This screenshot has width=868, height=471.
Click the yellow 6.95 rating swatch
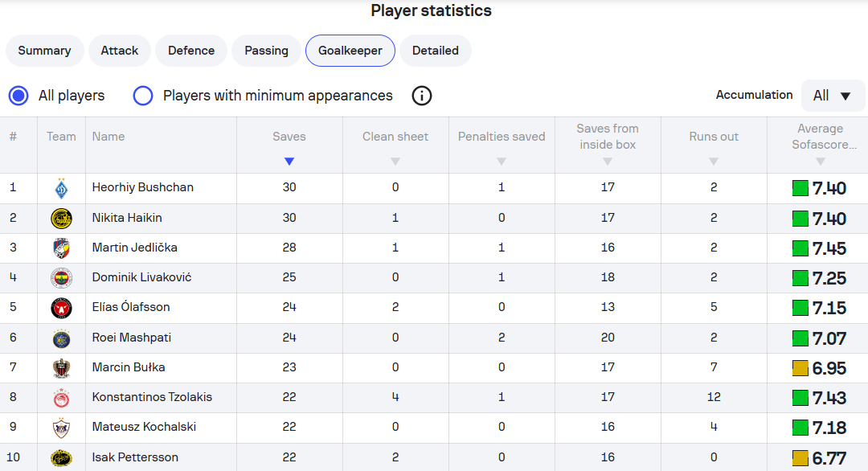click(x=800, y=368)
